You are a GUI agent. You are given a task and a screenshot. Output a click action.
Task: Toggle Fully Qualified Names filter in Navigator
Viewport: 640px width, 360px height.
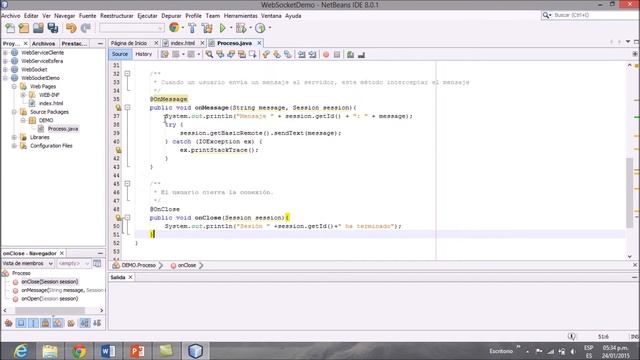coord(71,323)
